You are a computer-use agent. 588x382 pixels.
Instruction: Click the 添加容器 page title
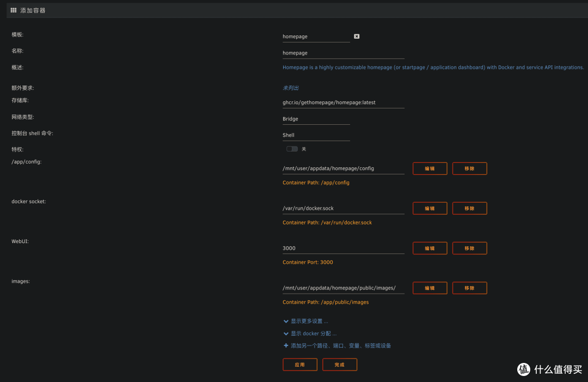(x=33, y=10)
